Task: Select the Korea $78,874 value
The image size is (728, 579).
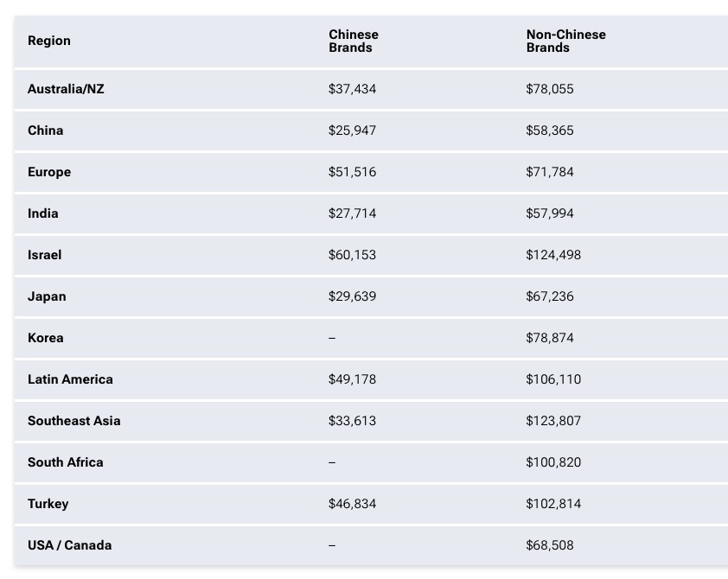Action: coord(550,338)
